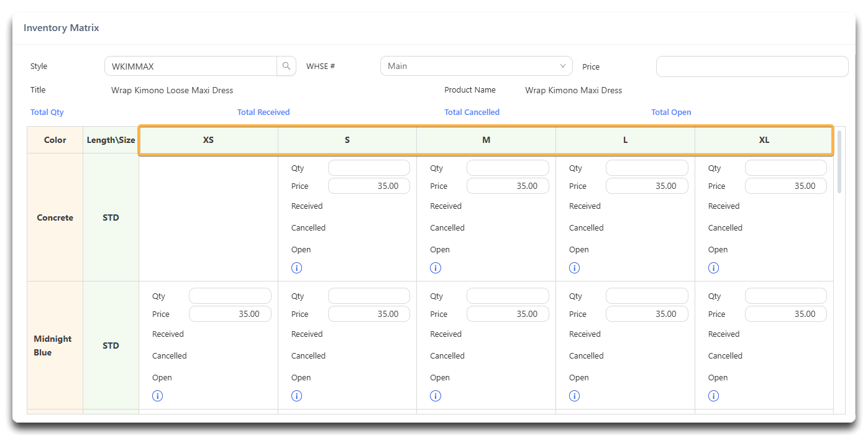The height and width of the screenshot is (435, 868).
Task: Click Qty field for Concrete size XL
Action: tap(786, 168)
